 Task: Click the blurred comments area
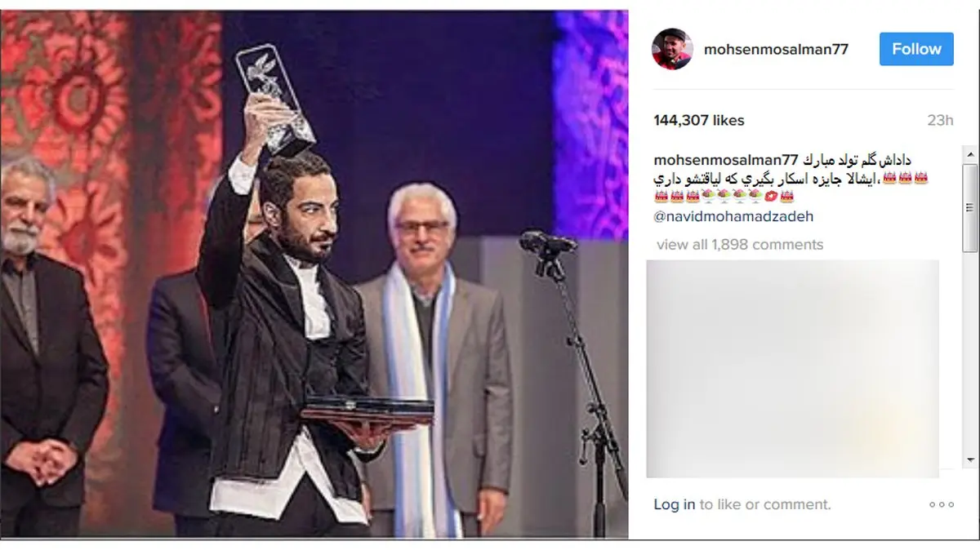pos(792,368)
